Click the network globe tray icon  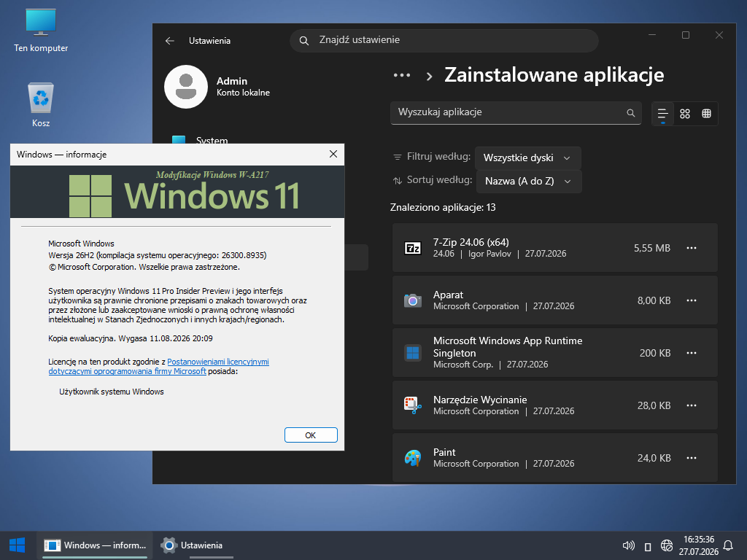pyautogui.click(x=667, y=545)
